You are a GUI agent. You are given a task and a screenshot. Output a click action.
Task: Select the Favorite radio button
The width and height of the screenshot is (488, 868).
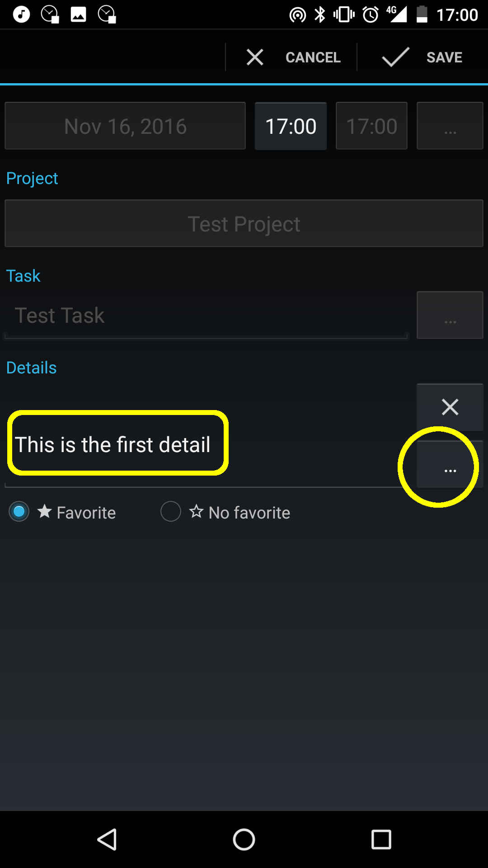pos(19,512)
